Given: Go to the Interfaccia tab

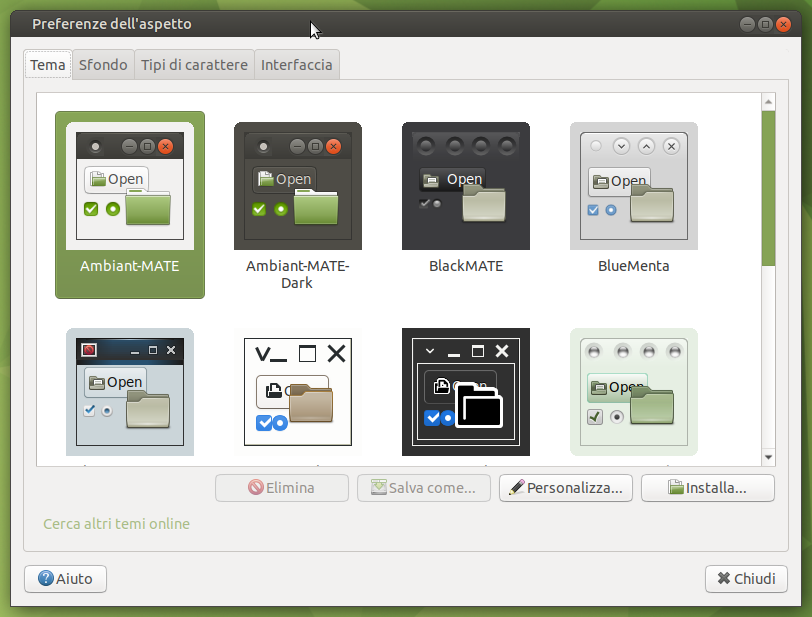Looking at the screenshot, I should 296,65.
